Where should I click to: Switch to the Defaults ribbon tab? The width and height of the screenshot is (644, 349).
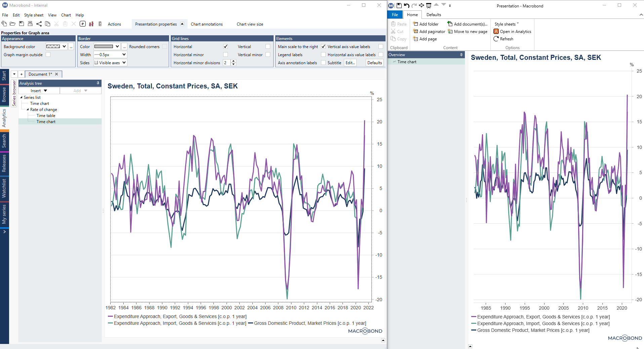pos(434,15)
